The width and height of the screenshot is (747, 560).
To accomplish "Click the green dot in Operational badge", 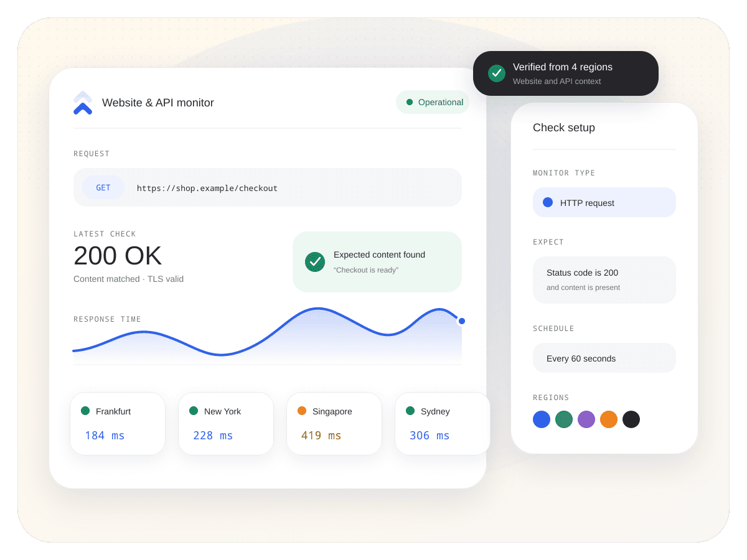I will 410,102.
